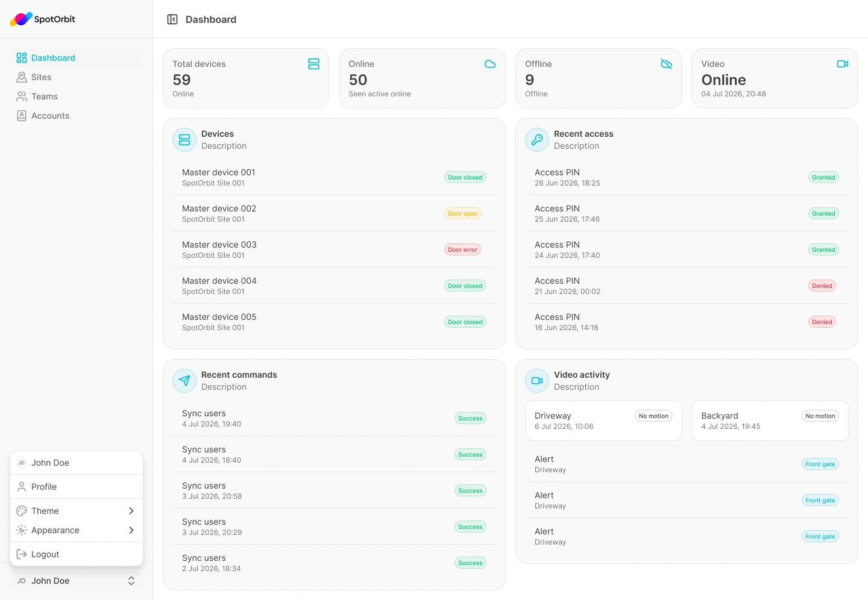This screenshot has height=600, width=868.
Task: Select Master device 002 row
Action: [x=334, y=213]
